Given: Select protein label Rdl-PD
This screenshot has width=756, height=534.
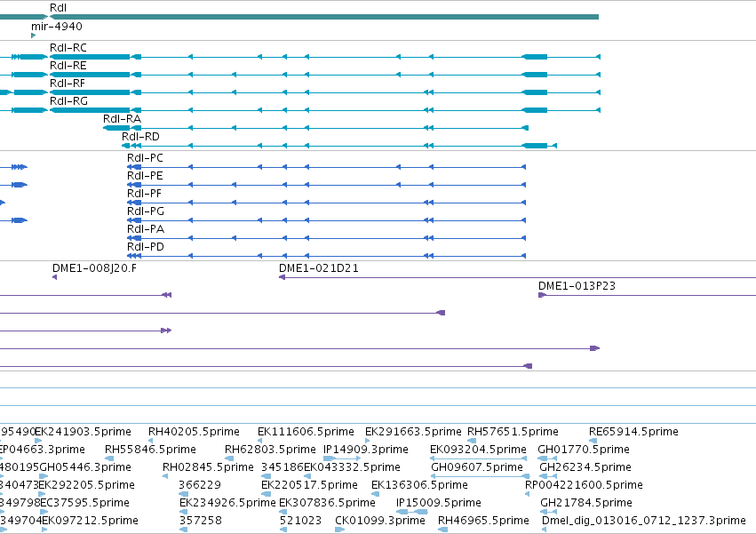Looking at the screenshot, I should [x=146, y=246].
